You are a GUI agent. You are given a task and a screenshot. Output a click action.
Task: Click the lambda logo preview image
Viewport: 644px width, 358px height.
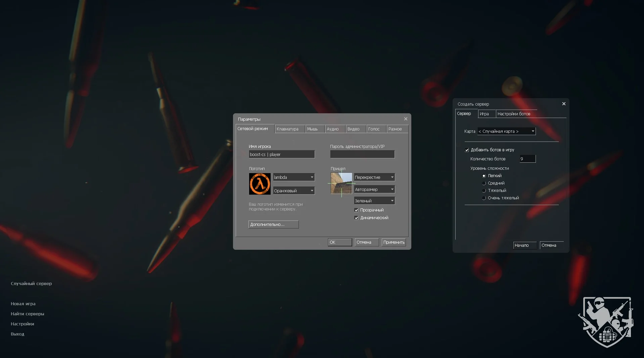tap(260, 184)
